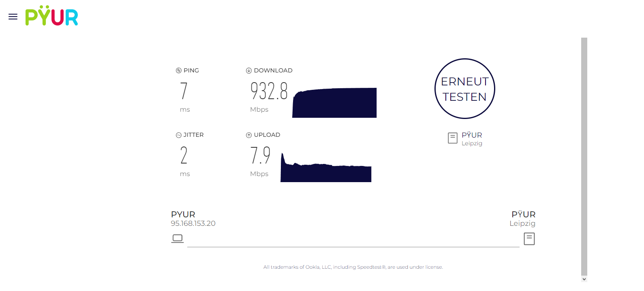Click the download arrow icon
The height and width of the screenshot is (291, 644).
pos(249,70)
